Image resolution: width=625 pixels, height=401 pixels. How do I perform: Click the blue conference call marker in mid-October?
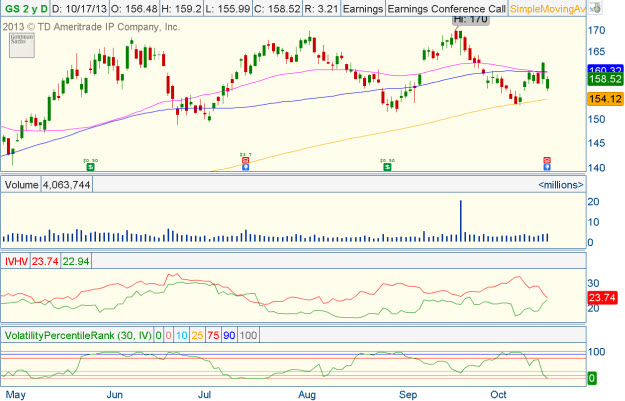coord(546,166)
